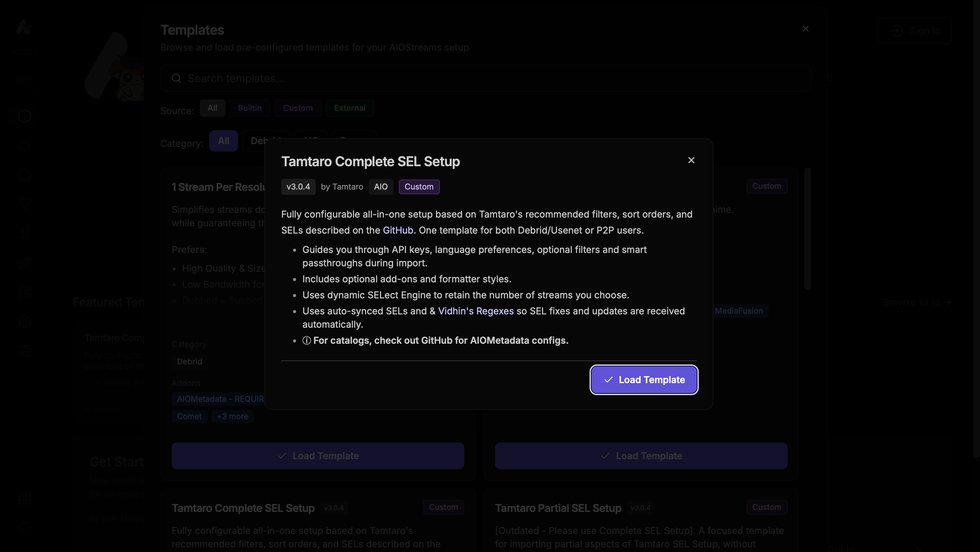Close the Templates browser panel

[x=805, y=29]
